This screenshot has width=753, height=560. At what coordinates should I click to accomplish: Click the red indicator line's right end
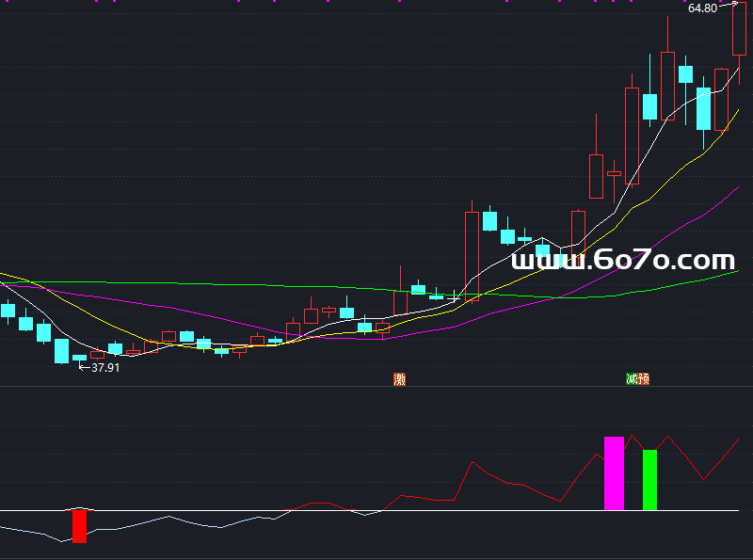[x=737, y=440]
